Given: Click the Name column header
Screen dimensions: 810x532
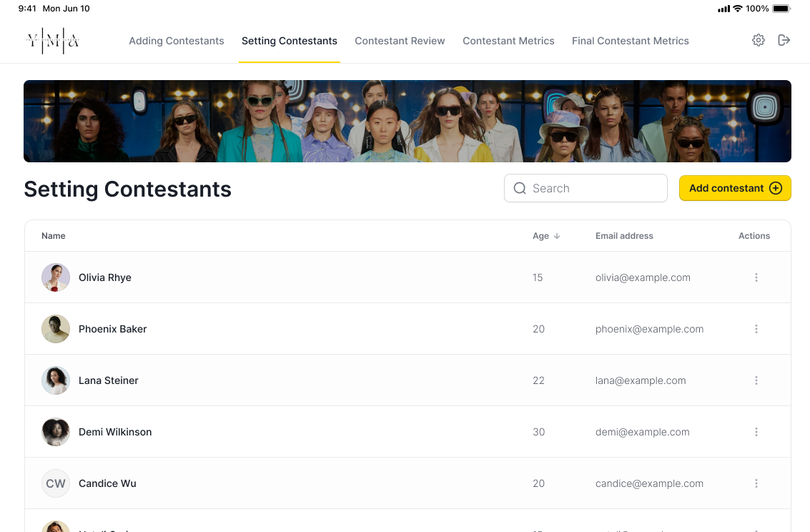Looking at the screenshot, I should 53,235.
